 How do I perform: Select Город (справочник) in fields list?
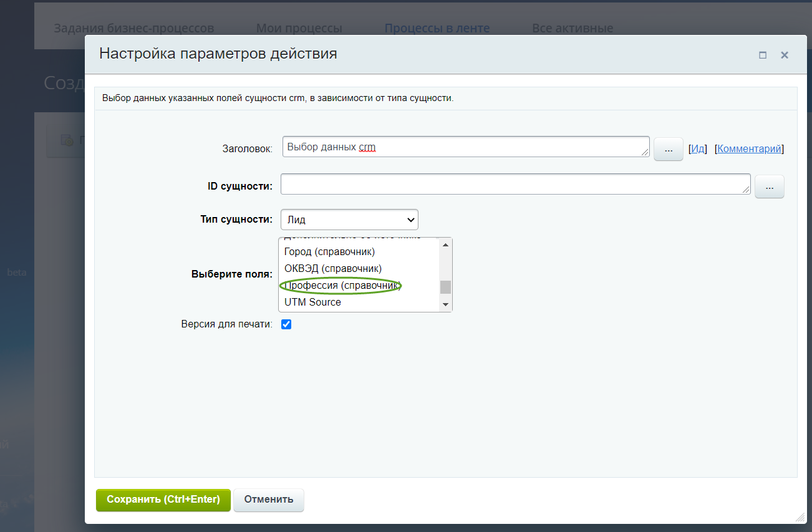coord(329,252)
